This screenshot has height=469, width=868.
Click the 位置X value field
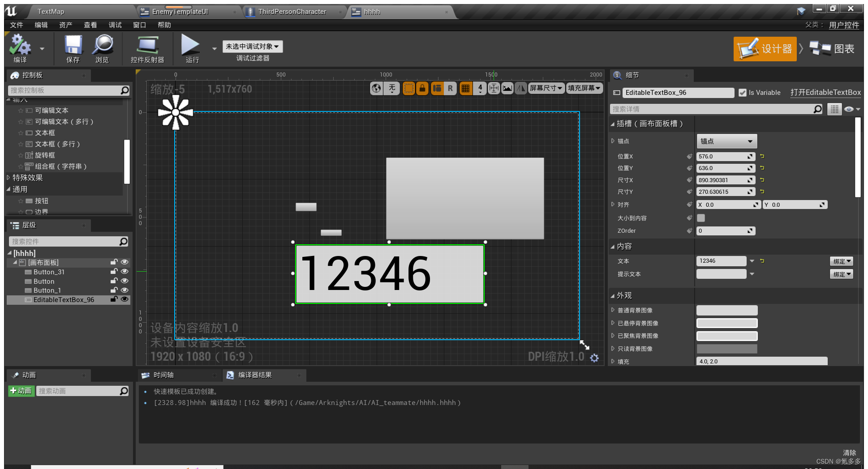point(726,157)
